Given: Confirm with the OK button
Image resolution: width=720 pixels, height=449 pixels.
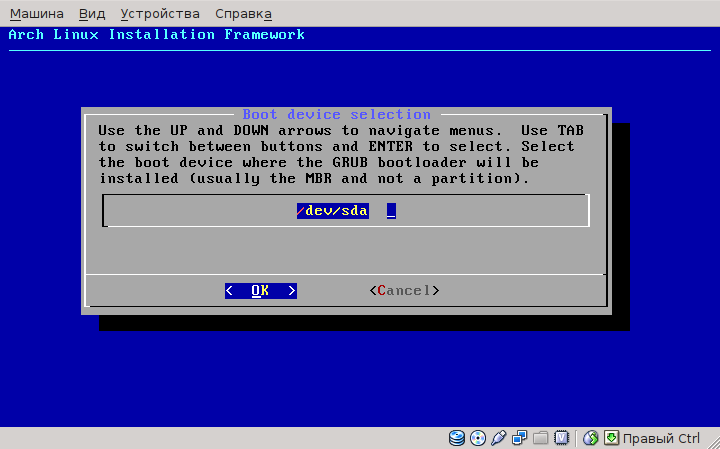Looking at the screenshot, I should point(260,291).
